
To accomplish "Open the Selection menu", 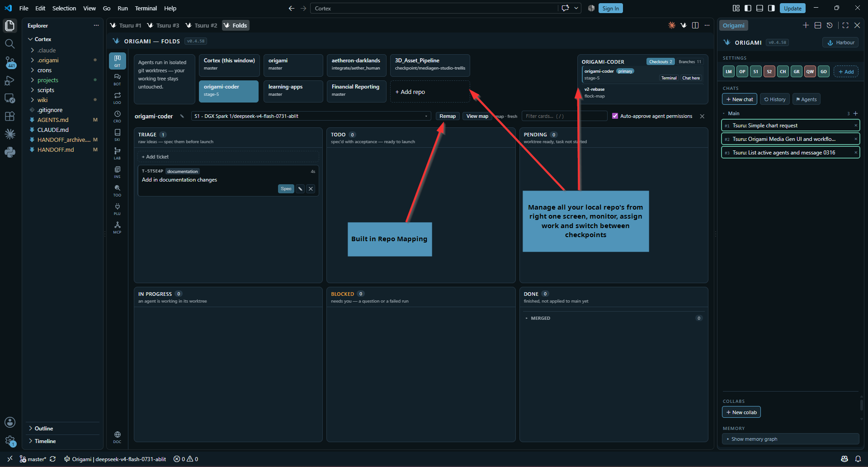I will click(x=64, y=8).
